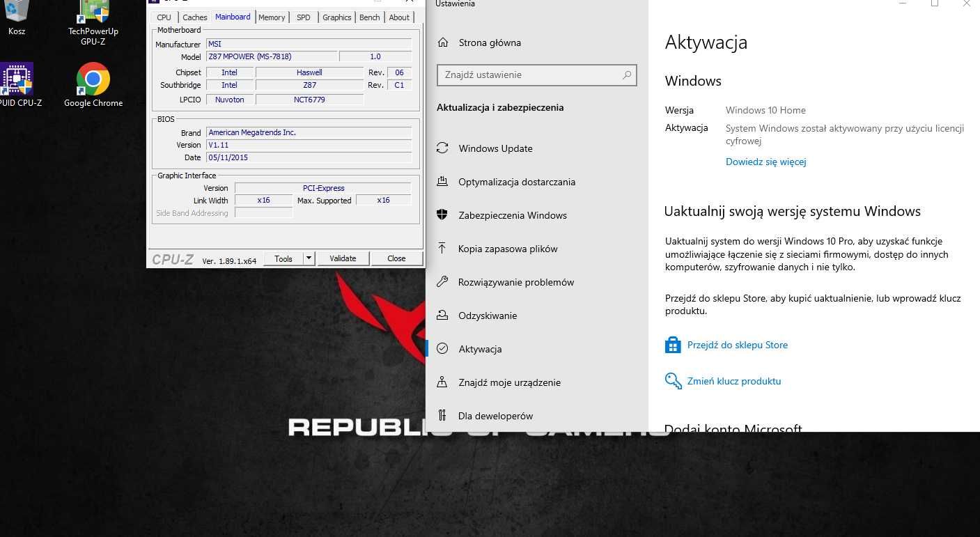Click the locator icon for Znajdź moje urządzenie
This screenshot has width=980, height=537.
[x=442, y=382]
